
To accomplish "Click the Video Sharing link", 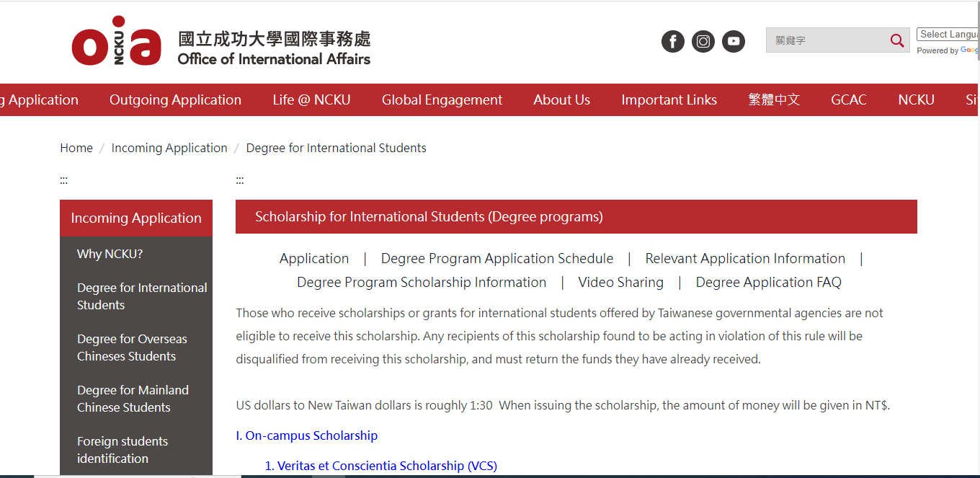I will pyautogui.click(x=620, y=283).
